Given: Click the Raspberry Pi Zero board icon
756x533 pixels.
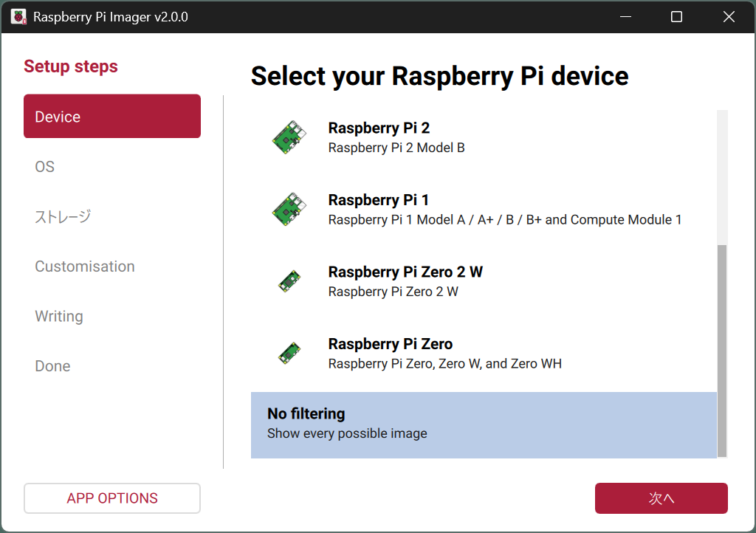Looking at the screenshot, I should click(x=289, y=354).
